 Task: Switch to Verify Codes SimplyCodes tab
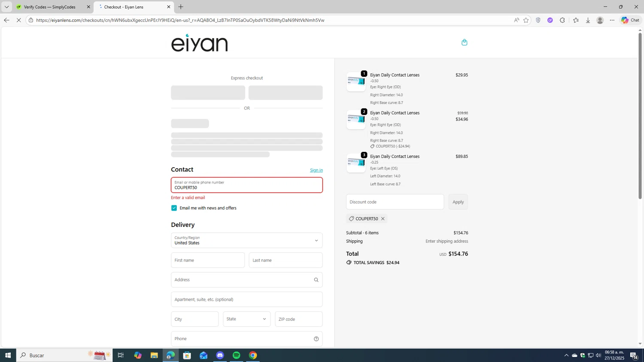pyautogui.click(x=49, y=7)
